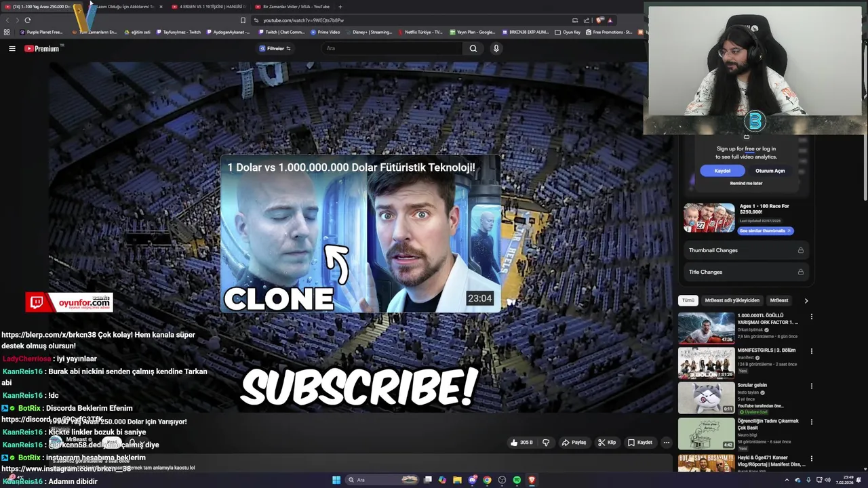Play '1.000.000TL ÖDÜLLÜ YARIŞMA' video thumbnail
868x488 pixels.
[706, 328]
